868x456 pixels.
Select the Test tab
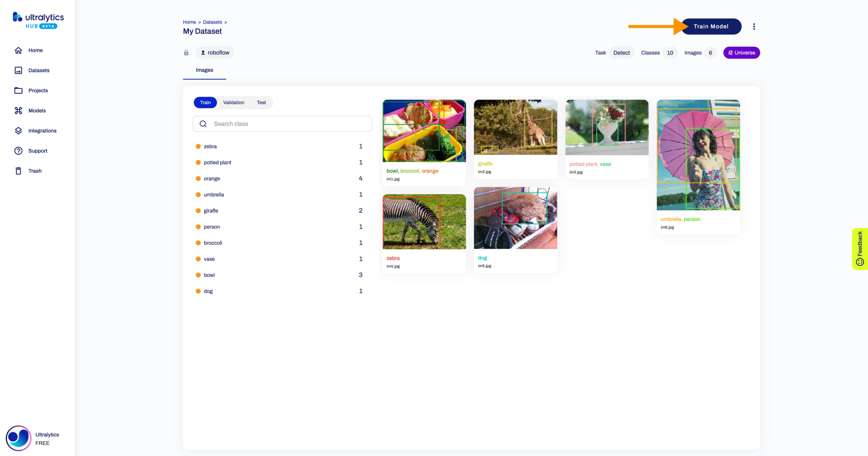click(x=261, y=102)
